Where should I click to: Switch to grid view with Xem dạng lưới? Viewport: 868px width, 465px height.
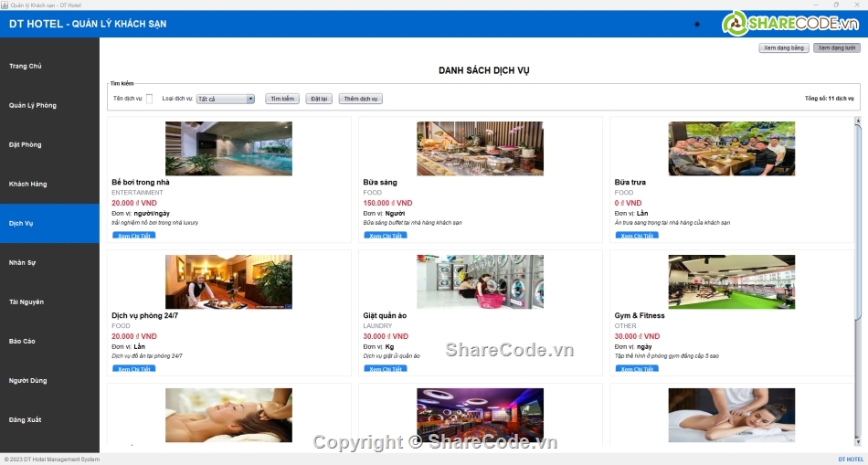[836, 48]
